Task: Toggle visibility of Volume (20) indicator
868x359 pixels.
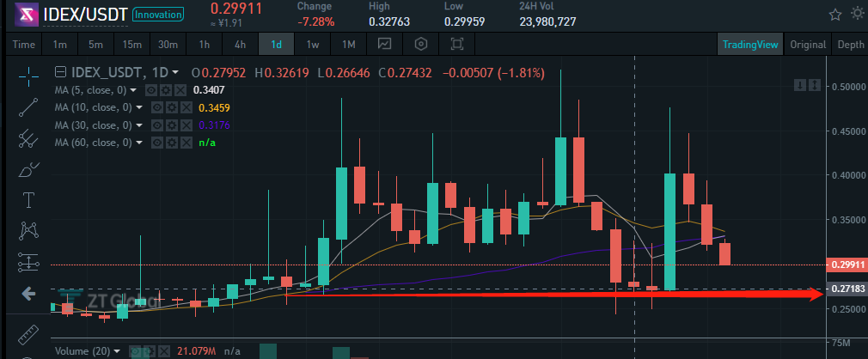Action: [133, 350]
